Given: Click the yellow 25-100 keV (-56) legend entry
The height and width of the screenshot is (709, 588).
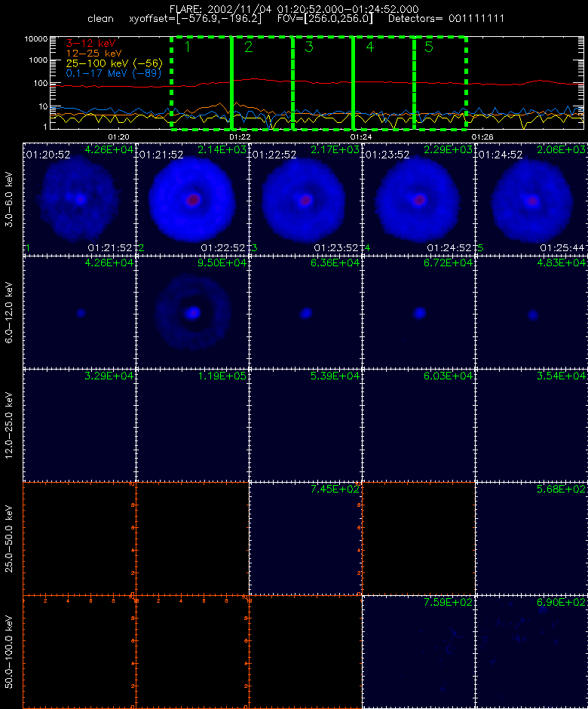Looking at the screenshot, I should click(x=114, y=63).
